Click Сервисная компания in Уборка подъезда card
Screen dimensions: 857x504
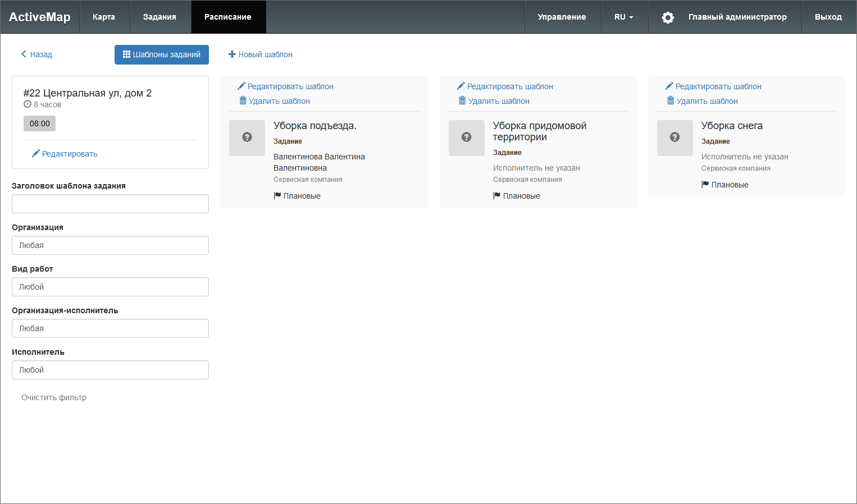tap(308, 180)
